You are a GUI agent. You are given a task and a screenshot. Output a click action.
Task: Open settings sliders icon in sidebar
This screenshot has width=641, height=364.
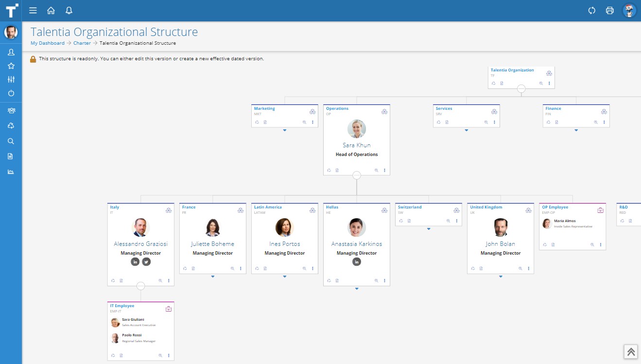pyautogui.click(x=11, y=79)
